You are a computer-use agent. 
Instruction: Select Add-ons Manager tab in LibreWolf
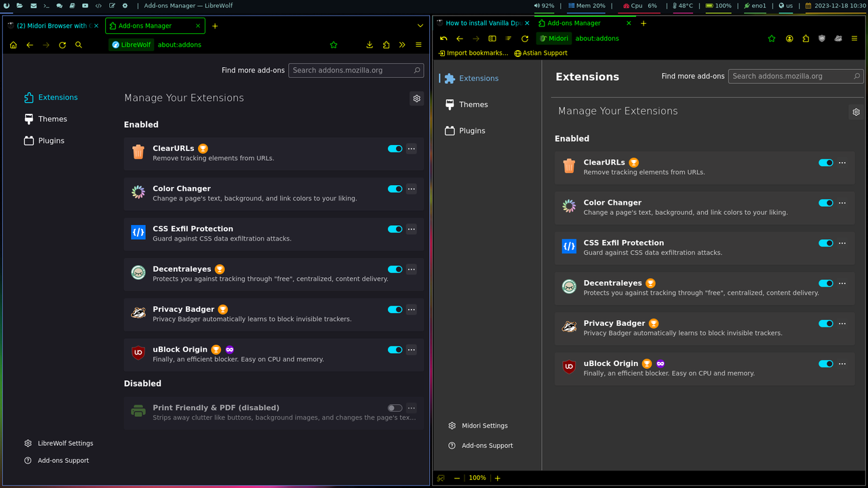click(x=155, y=26)
